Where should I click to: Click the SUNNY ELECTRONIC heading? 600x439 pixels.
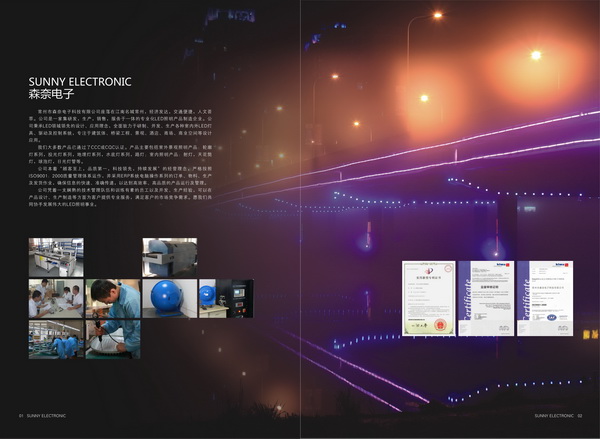point(80,82)
